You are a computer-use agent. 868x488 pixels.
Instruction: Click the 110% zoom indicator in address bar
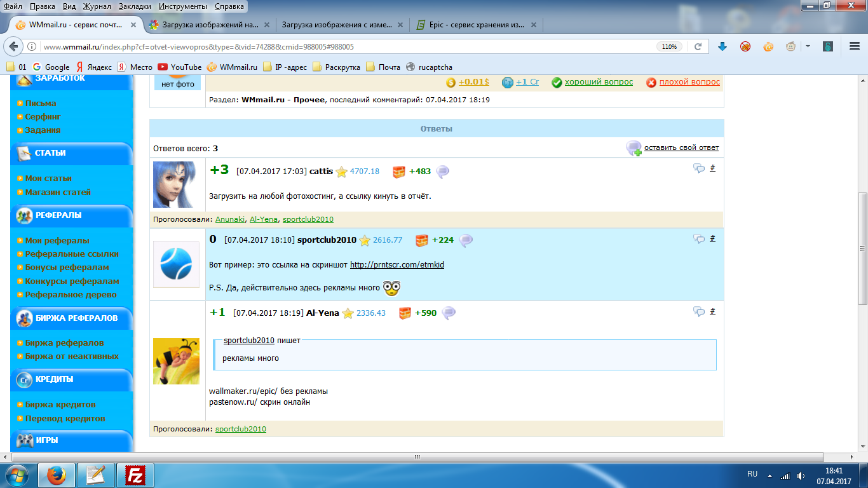(x=670, y=46)
